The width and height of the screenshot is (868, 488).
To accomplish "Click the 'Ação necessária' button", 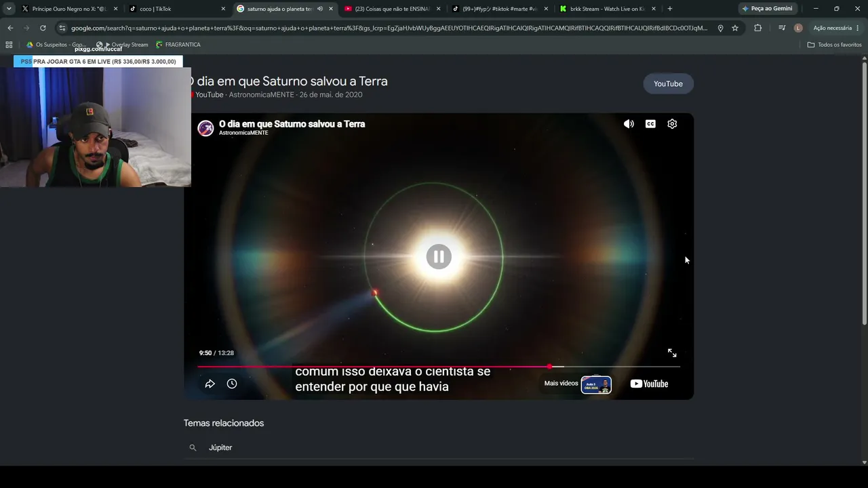I will 833,28.
